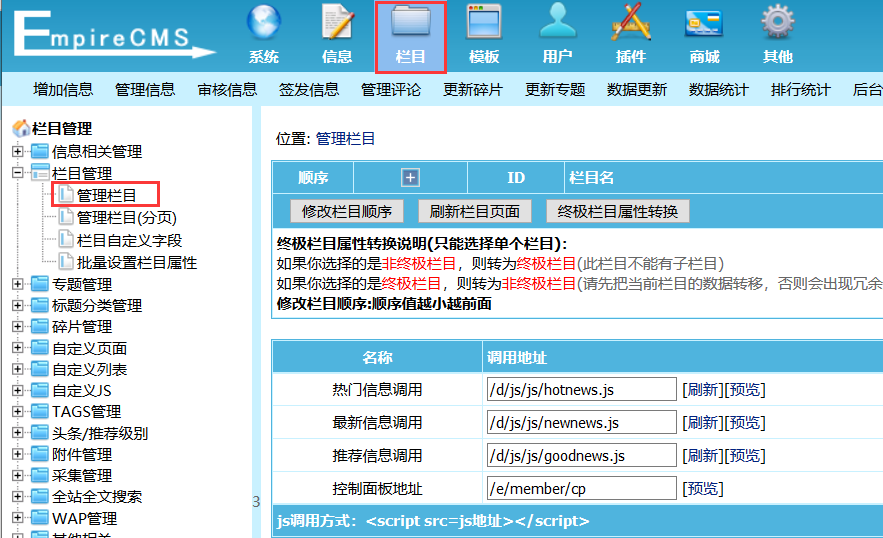
Task: Expand the 专题管理 tree node
Action: tap(17, 284)
